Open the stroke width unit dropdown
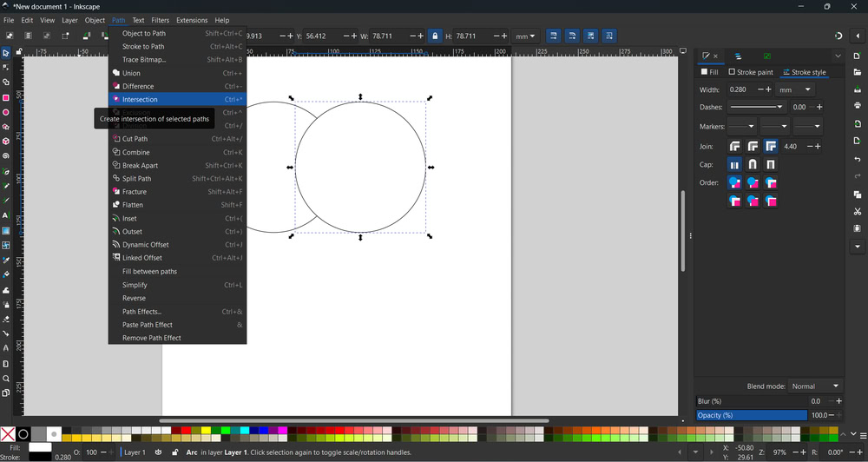Screen dimensions: 868x462 [795, 89]
